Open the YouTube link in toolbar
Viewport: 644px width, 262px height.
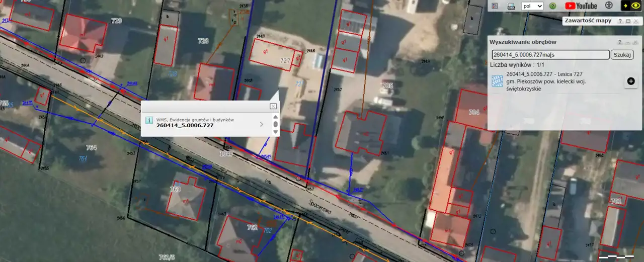[x=581, y=6]
